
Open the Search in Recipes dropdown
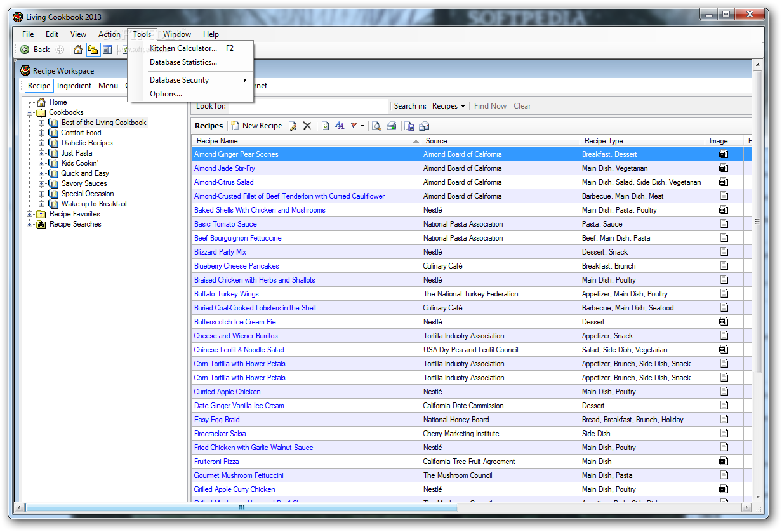pyautogui.click(x=449, y=106)
